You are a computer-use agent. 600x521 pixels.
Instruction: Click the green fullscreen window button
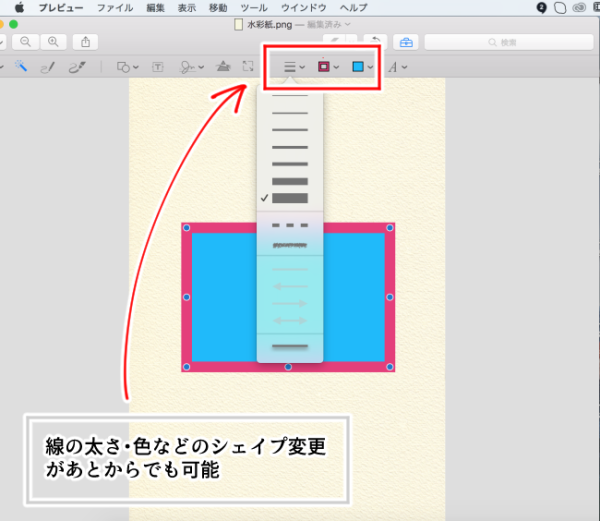(x=13, y=24)
